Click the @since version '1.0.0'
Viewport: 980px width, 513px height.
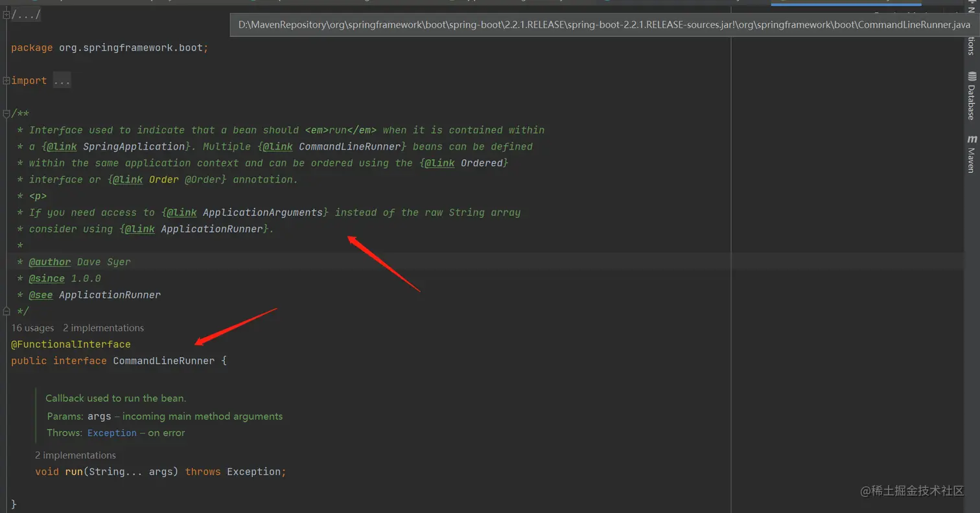tap(86, 279)
